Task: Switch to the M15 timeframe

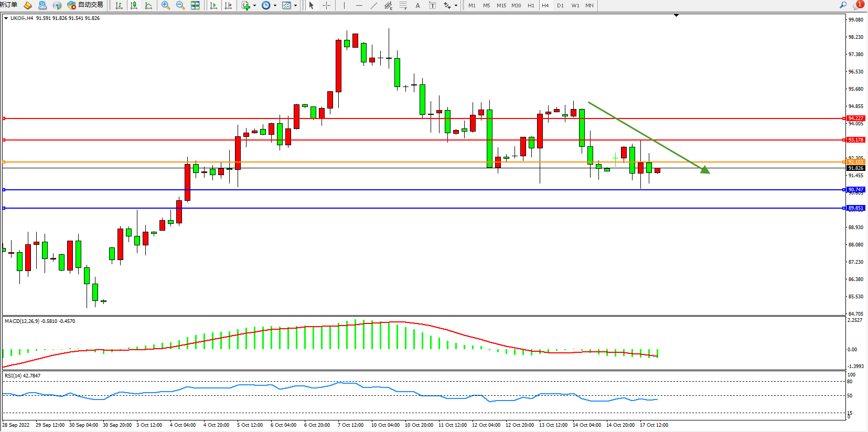Action: point(501,5)
